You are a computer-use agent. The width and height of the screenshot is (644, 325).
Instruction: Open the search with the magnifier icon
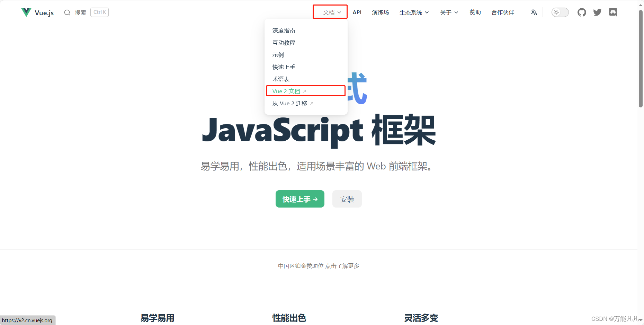tap(67, 12)
